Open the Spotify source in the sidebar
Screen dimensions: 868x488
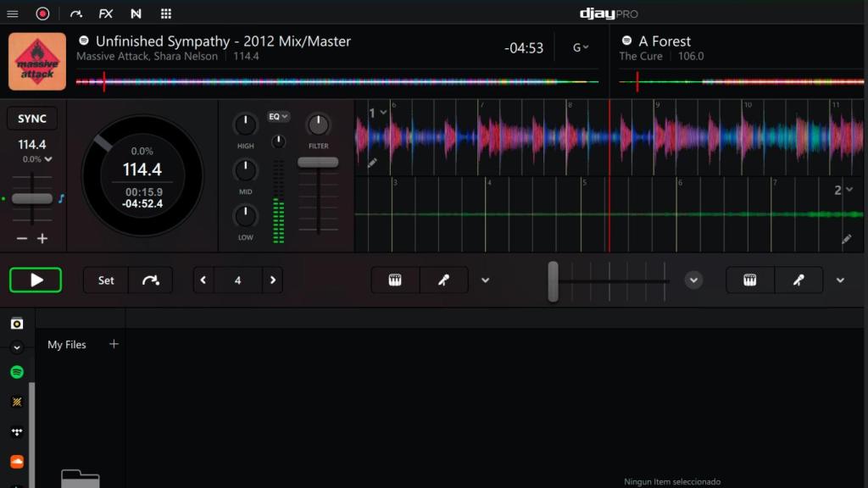point(15,371)
